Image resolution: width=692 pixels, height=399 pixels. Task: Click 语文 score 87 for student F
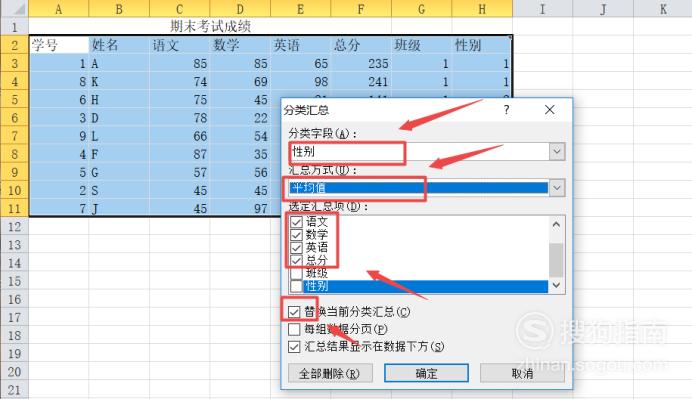click(x=180, y=154)
